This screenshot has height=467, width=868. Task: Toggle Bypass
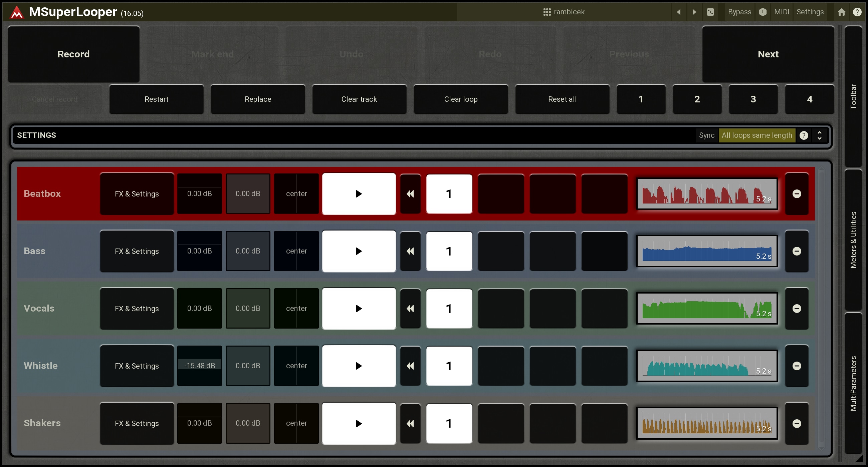pyautogui.click(x=739, y=12)
